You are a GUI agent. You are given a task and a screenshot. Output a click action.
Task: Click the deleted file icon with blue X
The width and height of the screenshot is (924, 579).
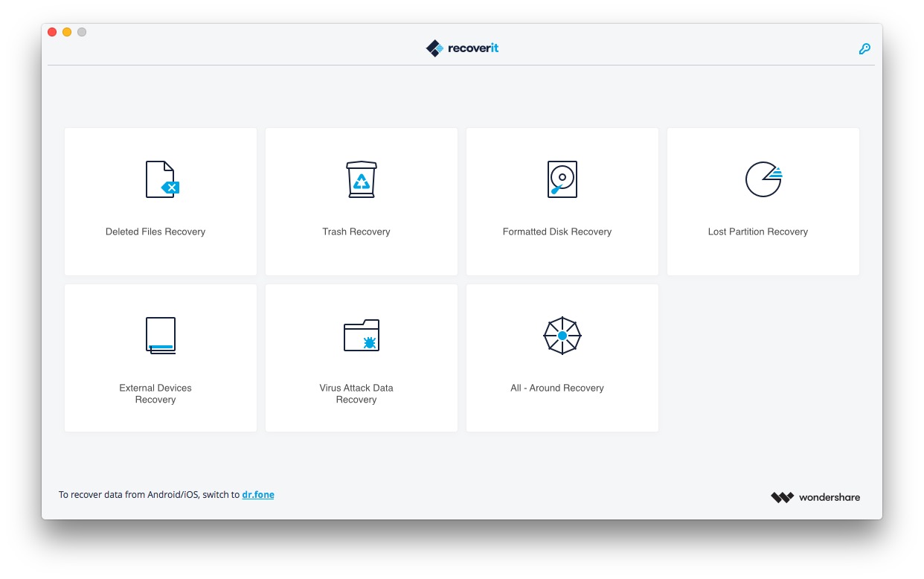[x=161, y=179]
